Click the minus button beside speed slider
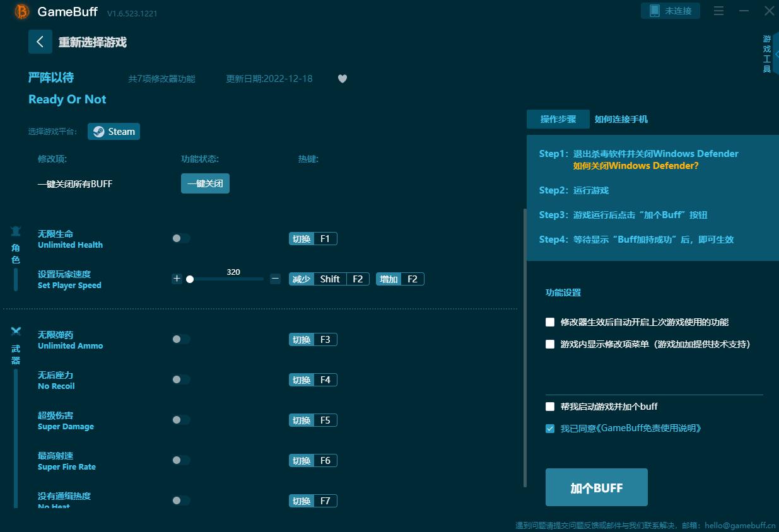The width and height of the screenshot is (779, 532). [x=275, y=279]
